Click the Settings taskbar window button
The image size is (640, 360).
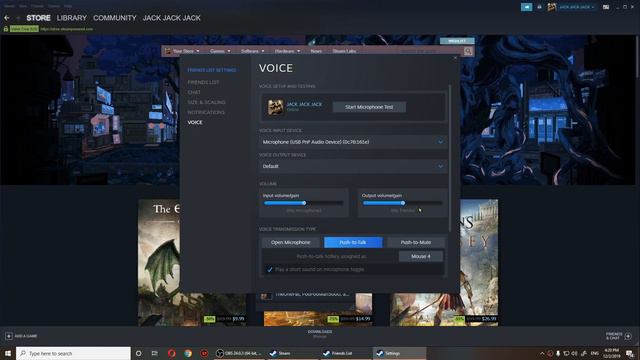[x=399, y=353]
